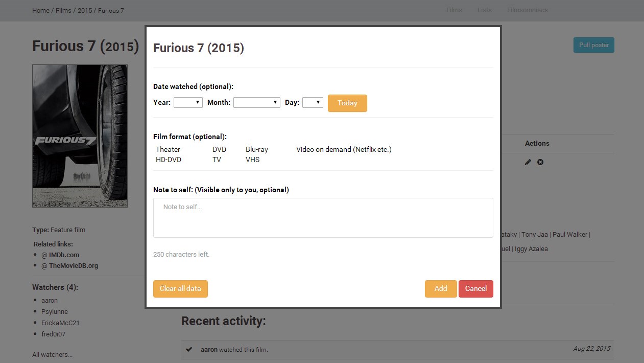
Task: Pick Video on demand (Netflix etc.) format
Action: [344, 149]
